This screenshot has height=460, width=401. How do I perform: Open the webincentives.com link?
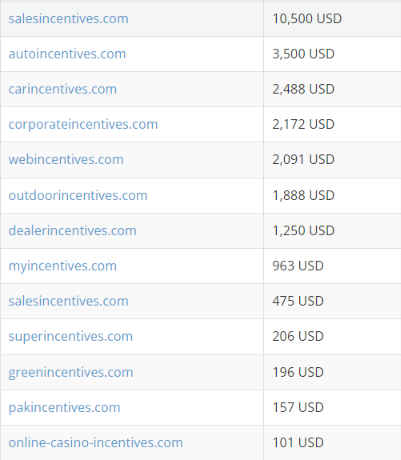66,160
